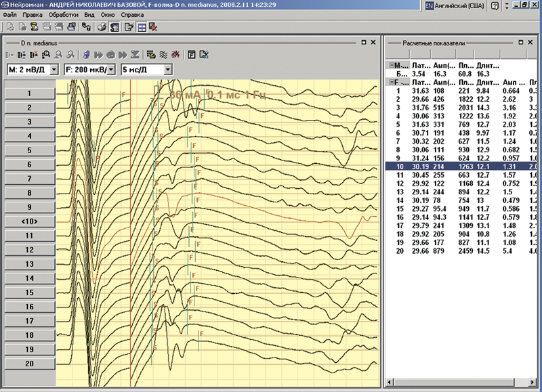The height and width of the screenshot is (392, 542).
Task: Toggle the tiled windows layout icon
Action: tap(142, 27)
